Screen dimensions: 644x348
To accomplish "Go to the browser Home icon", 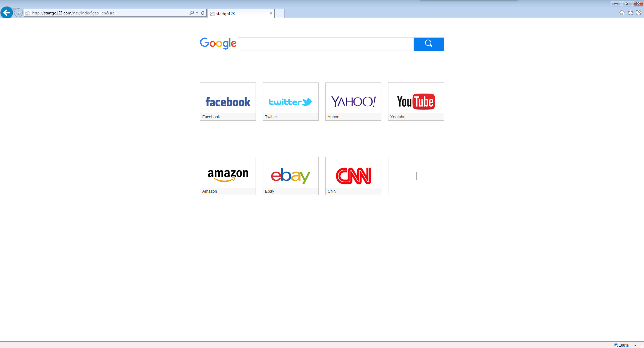I will coord(622,13).
